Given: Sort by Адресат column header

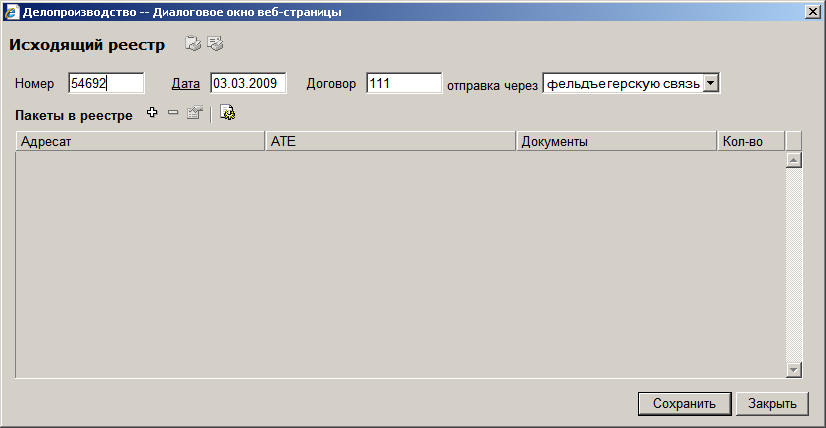Looking at the screenshot, I should [140, 141].
